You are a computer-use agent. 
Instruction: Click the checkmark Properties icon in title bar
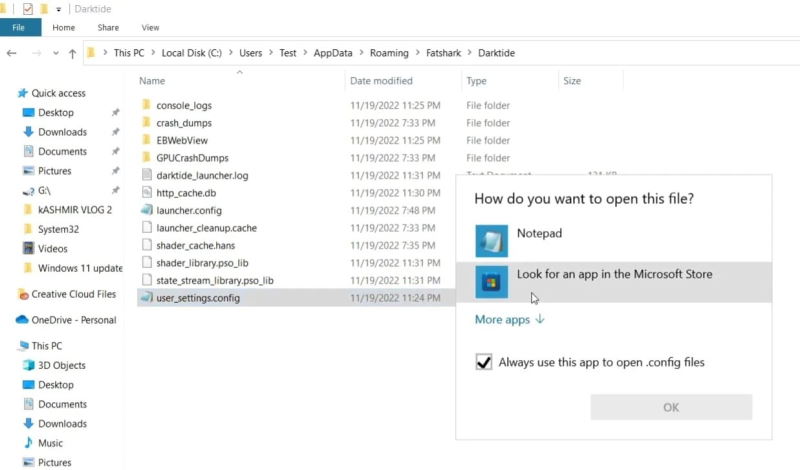(x=28, y=9)
